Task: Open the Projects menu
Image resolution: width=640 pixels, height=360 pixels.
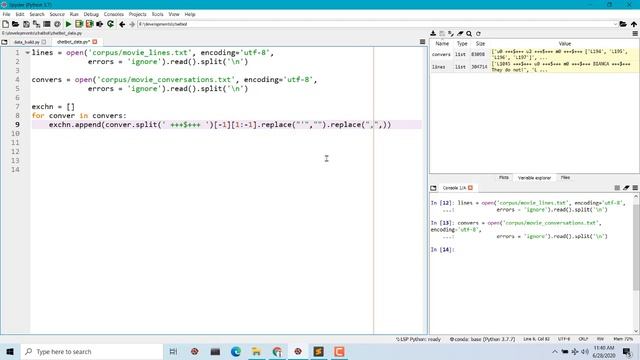Action: [x=138, y=14]
